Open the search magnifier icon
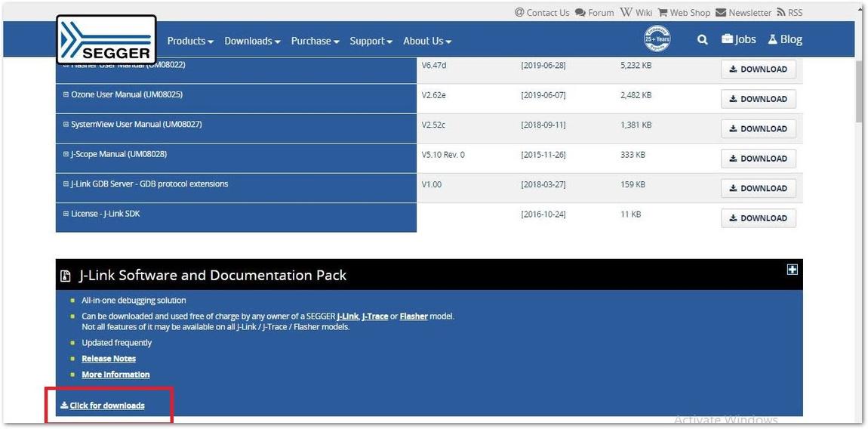 [x=703, y=40]
